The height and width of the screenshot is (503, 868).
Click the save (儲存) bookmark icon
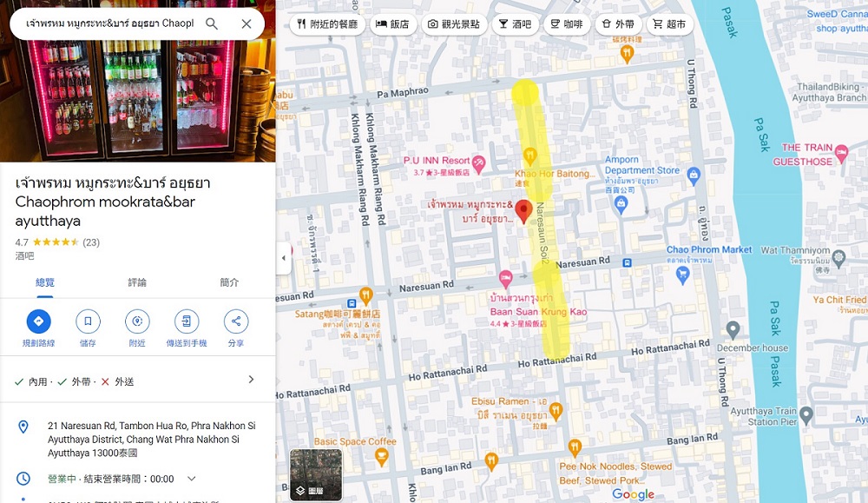(88, 321)
